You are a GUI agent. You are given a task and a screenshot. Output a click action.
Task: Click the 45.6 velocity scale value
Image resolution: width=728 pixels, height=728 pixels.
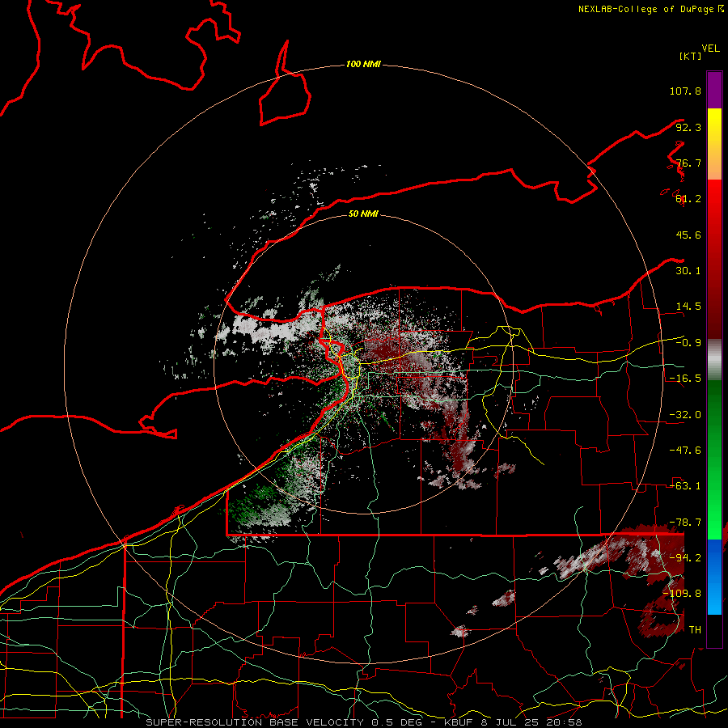coord(688,235)
